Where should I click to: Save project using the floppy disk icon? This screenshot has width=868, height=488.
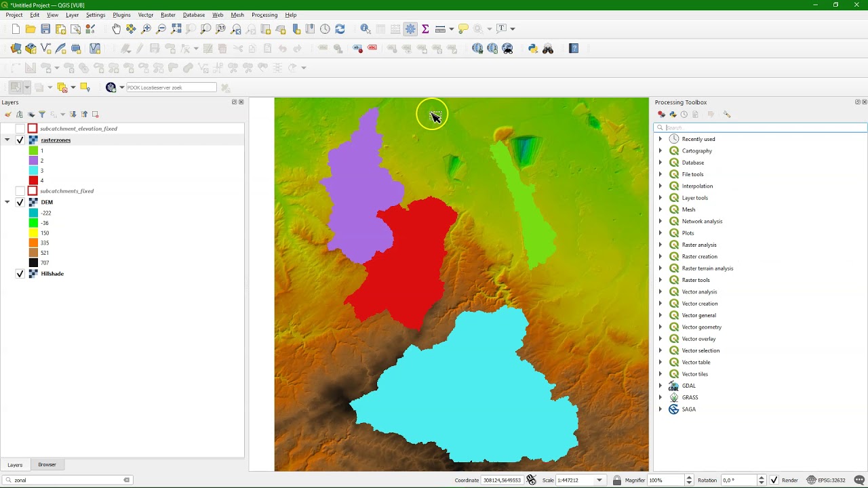pos(45,29)
